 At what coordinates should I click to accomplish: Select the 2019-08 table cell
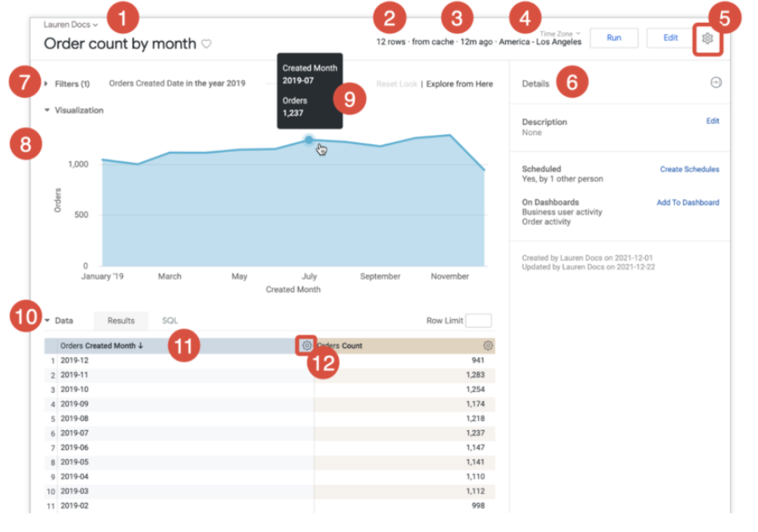click(x=75, y=418)
